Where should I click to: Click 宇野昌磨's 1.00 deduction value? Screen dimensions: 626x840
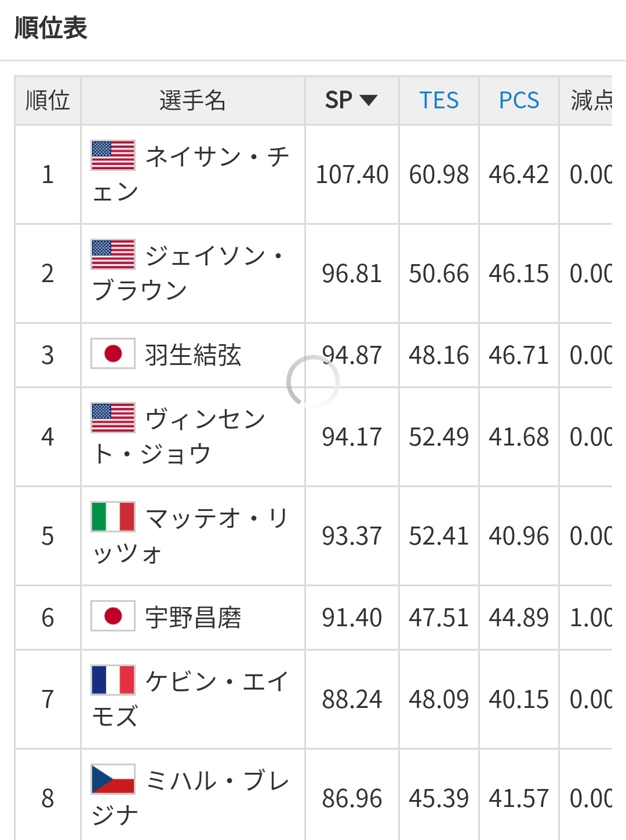click(590, 618)
